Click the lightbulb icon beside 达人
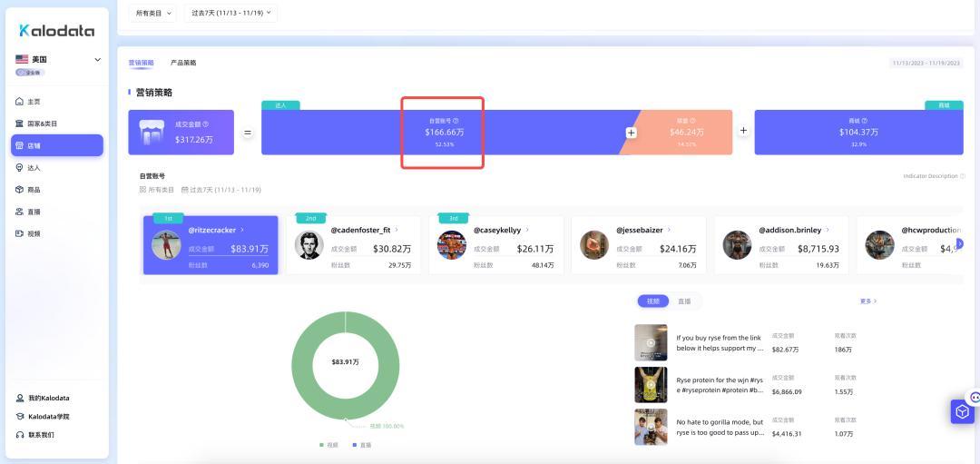 19,168
